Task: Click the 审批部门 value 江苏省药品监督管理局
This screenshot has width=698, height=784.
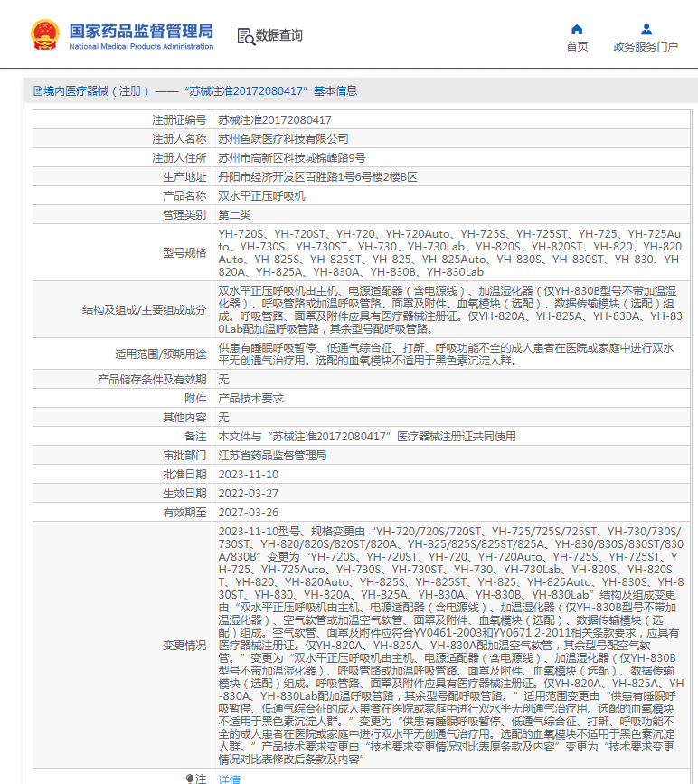Action: point(272,456)
